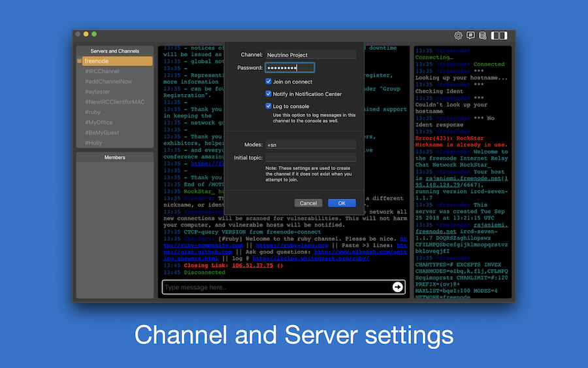The image size is (588, 368).
Task: Confirm dialog with OK button
Action: (342, 203)
